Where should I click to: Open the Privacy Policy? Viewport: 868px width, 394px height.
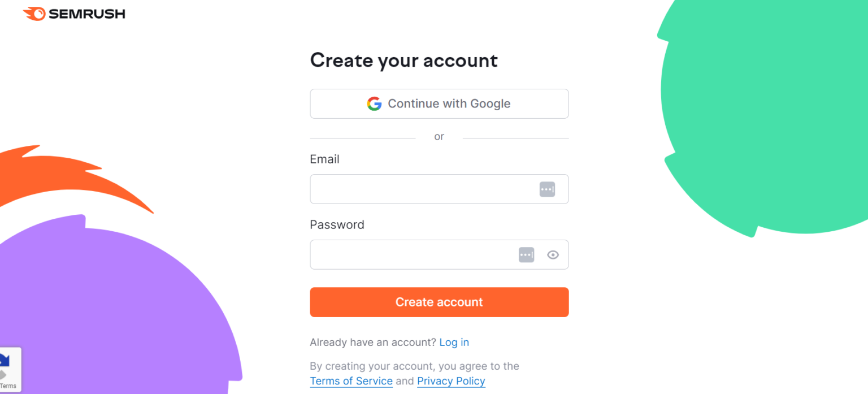click(x=451, y=381)
